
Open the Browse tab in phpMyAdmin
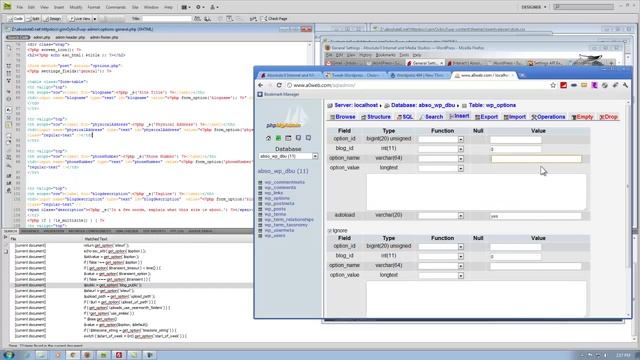(342, 117)
